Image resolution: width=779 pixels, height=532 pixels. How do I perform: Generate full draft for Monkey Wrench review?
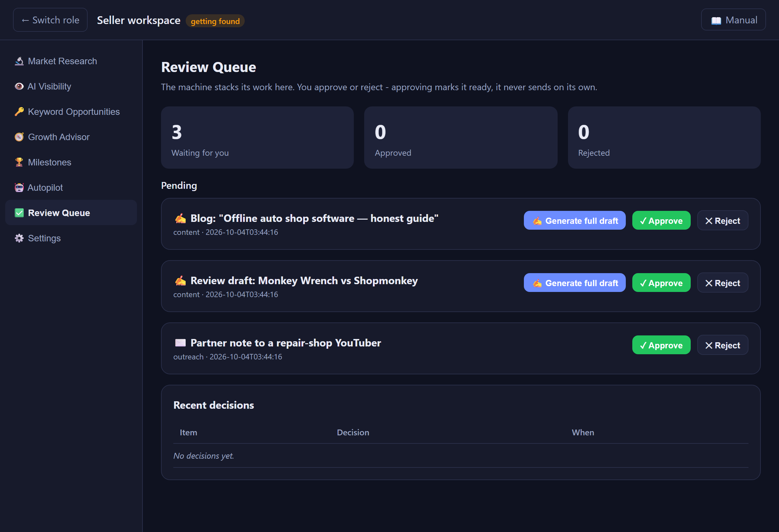click(x=575, y=283)
